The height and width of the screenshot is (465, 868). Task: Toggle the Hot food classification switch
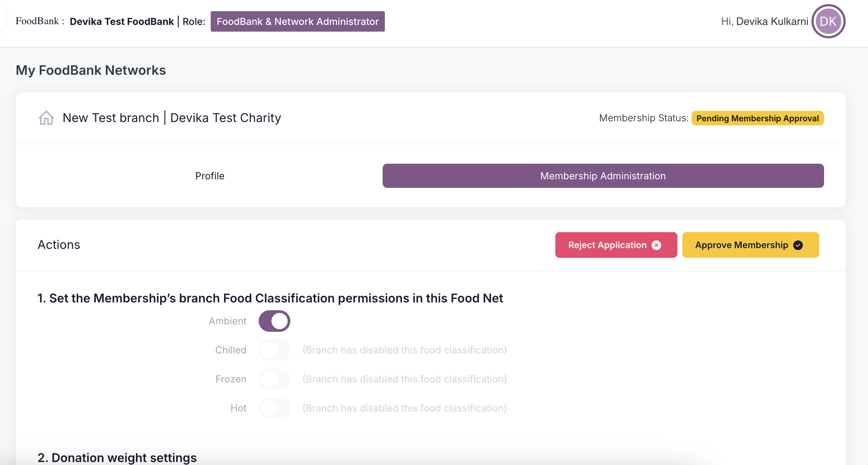pos(274,408)
